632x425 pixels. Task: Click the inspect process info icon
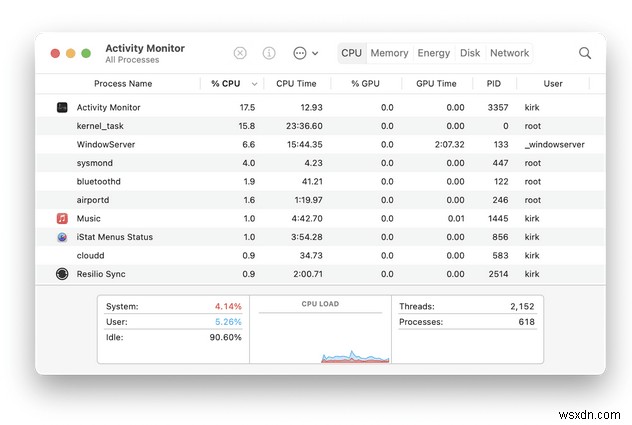pos(269,53)
